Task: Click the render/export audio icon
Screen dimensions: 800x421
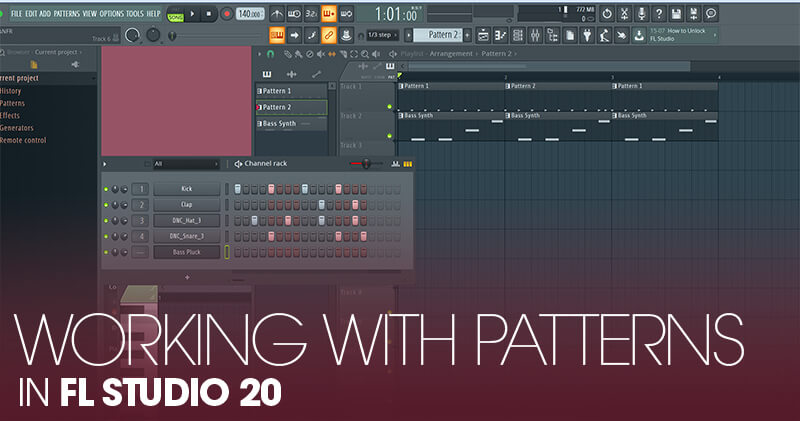Action: click(x=693, y=14)
